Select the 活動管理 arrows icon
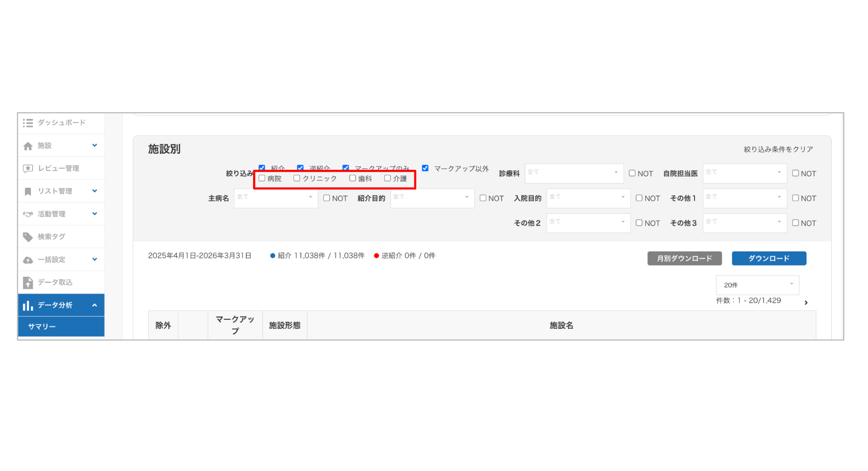Image resolution: width=868 pixels, height=471 pixels. click(28, 213)
